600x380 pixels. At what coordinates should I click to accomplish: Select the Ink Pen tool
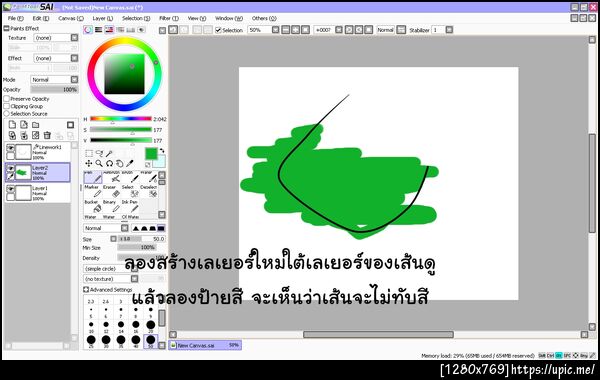(130, 207)
